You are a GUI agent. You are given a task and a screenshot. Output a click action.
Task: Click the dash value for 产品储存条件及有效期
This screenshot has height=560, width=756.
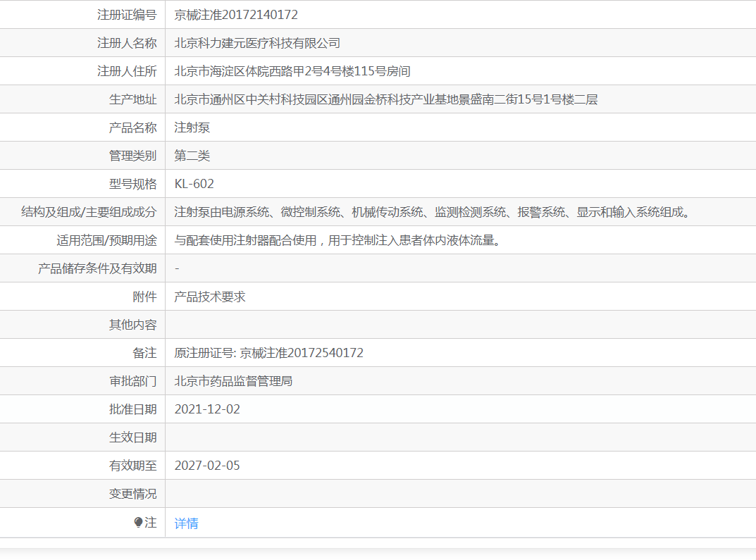click(x=177, y=268)
